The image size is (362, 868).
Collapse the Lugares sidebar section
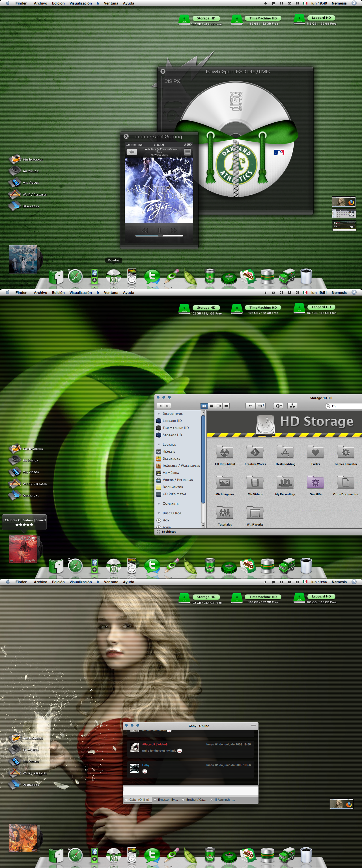[x=159, y=444]
